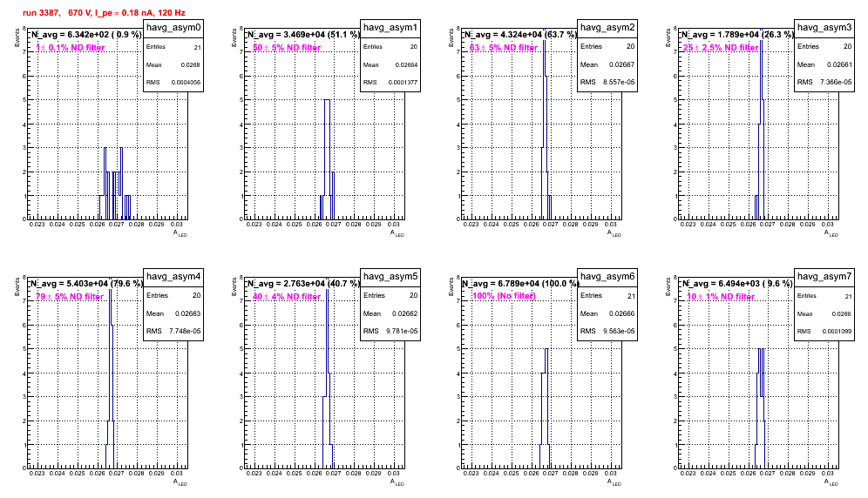Select the RMS 7.366e-05 value
This screenshot has width=868, height=498.
837,83
